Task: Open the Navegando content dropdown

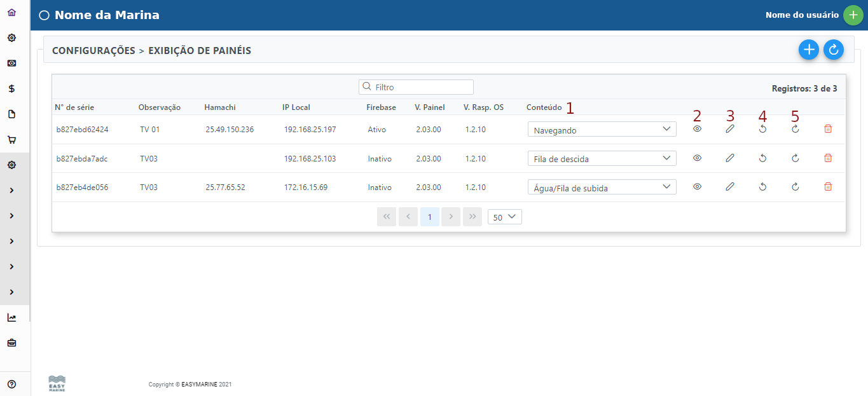Action: pos(602,130)
